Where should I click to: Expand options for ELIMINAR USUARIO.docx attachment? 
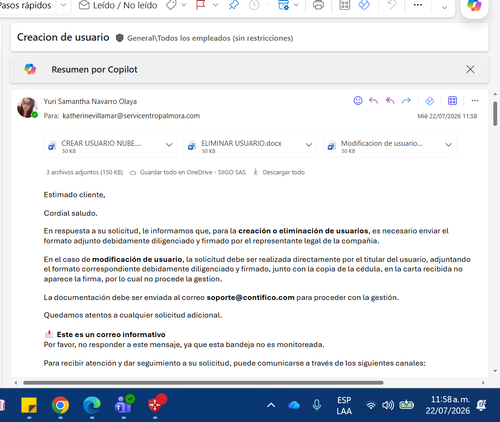pos(309,145)
